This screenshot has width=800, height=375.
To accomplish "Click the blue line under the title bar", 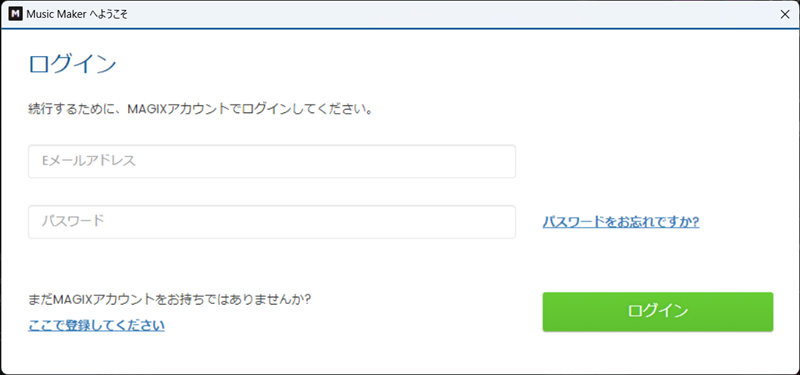I will tap(400, 29).
